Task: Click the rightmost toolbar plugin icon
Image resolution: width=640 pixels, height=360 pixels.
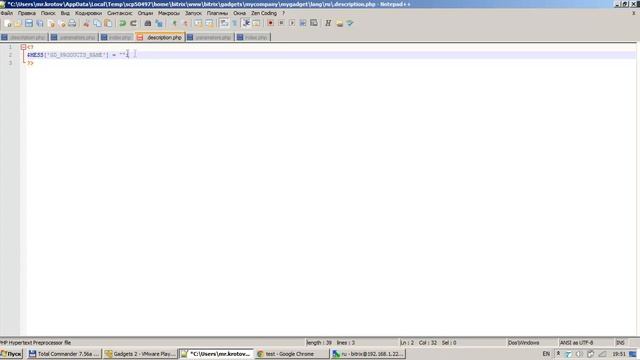Action: point(350,24)
